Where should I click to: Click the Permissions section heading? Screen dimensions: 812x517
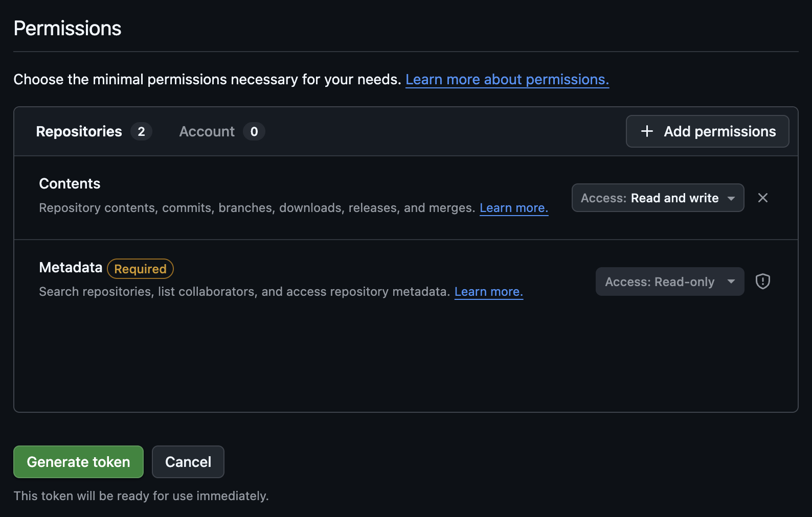coord(67,28)
